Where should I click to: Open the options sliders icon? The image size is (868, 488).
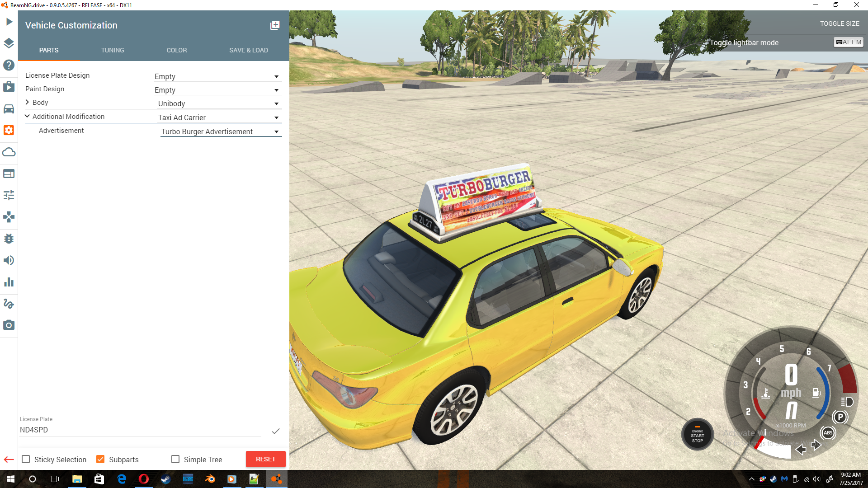(x=9, y=195)
